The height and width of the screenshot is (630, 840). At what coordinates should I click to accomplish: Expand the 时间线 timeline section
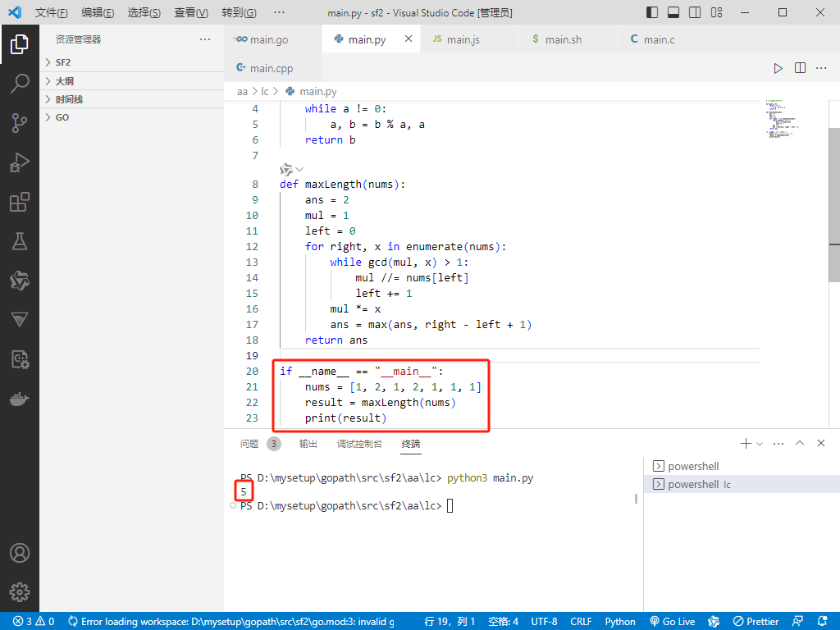click(131, 99)
